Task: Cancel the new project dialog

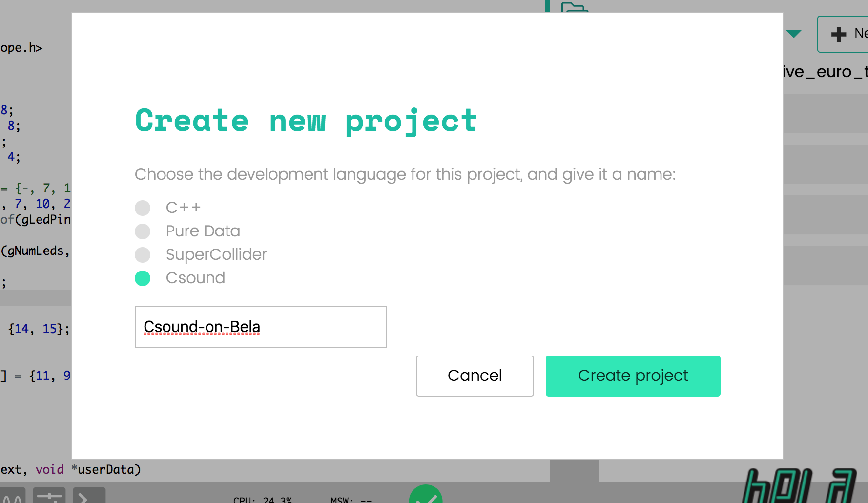Action: (x=475, y=376)
